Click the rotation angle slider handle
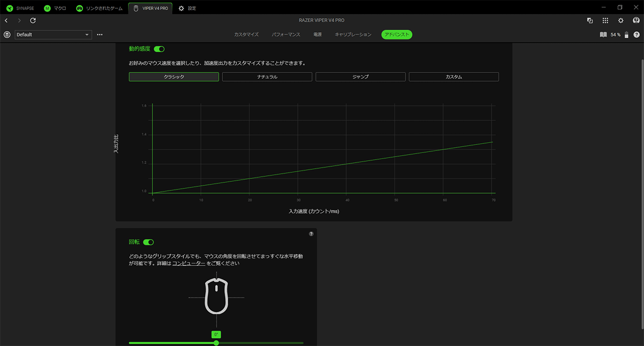The width and height of the screenshot is (644, 346). (x=216, y=343)
